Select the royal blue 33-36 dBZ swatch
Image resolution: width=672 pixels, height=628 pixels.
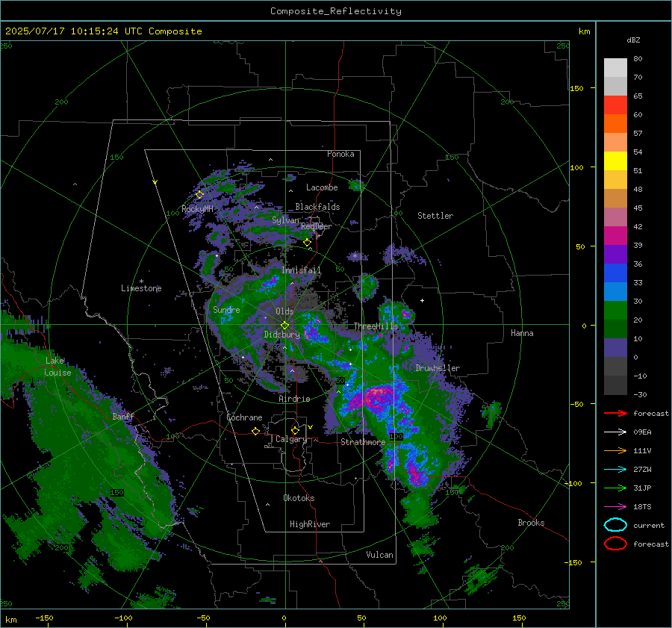click(615, 273)
